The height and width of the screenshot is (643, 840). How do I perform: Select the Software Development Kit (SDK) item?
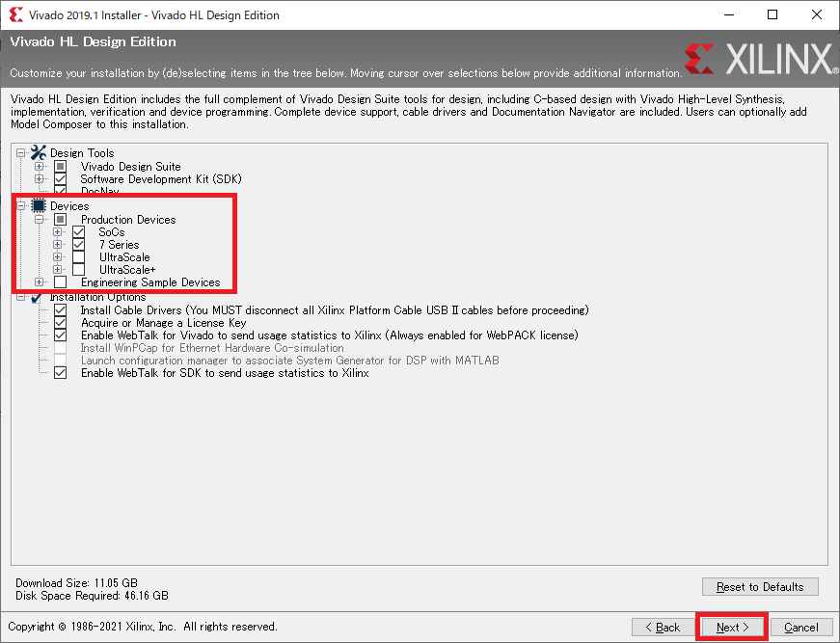[160, 179]
